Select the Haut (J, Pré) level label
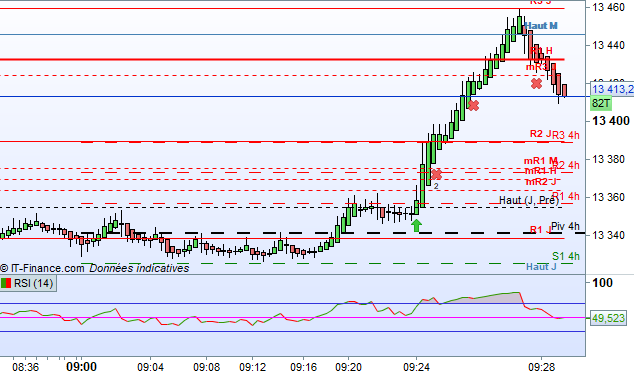634x371 pixels. pos(529,200)
